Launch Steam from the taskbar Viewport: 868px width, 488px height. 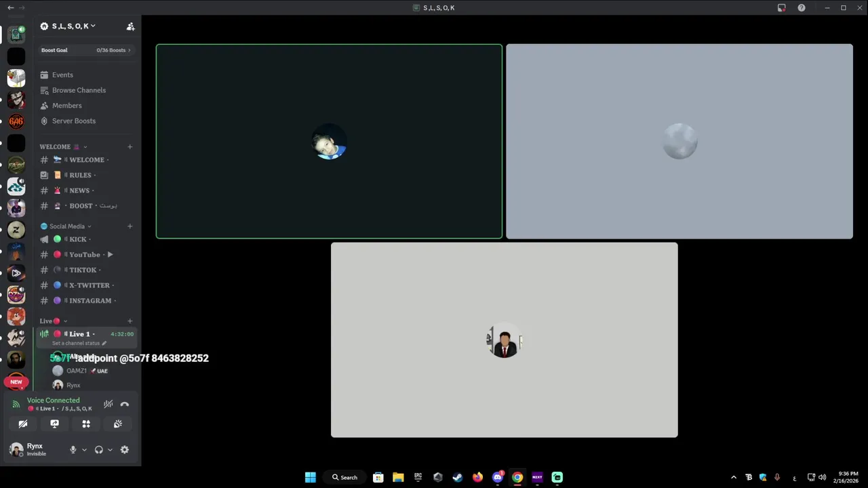458,477
